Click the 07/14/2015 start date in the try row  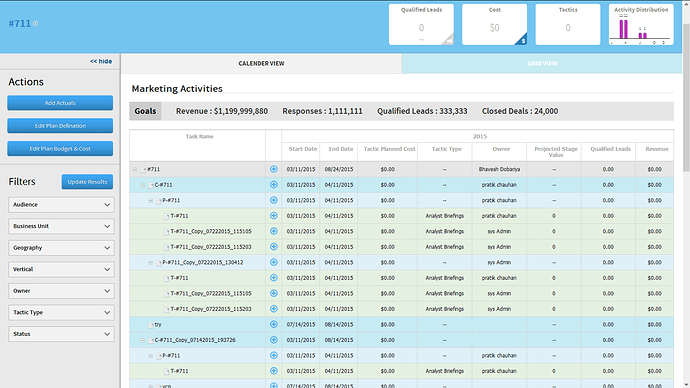point(301,325)
